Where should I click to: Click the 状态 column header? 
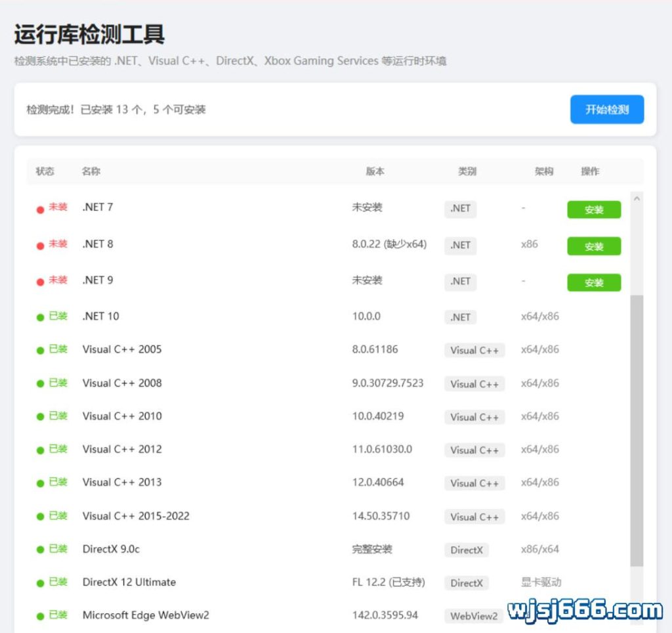(x=45, y=171)
